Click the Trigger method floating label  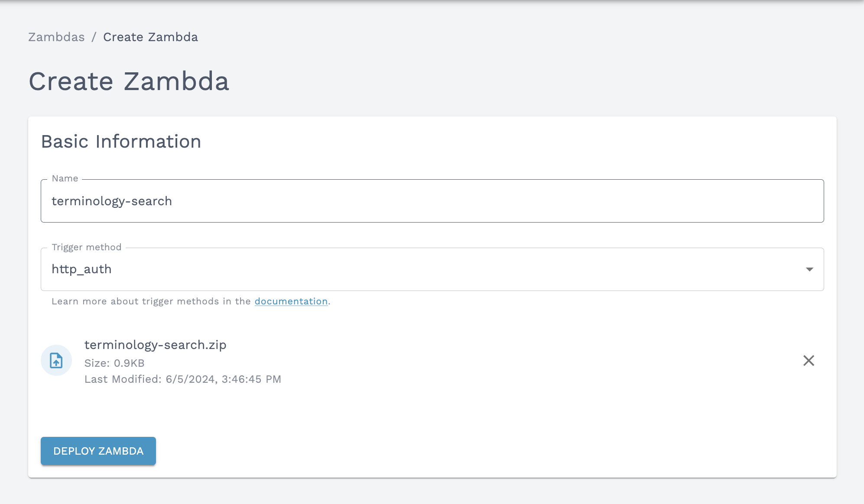[86, 247]
